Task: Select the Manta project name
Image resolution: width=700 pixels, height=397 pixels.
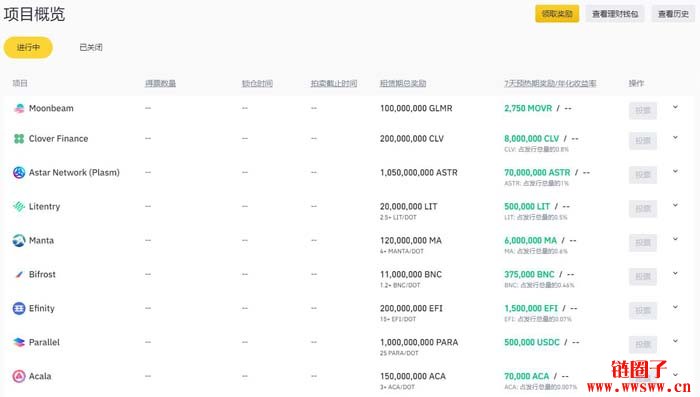Action: coord(42,241)
